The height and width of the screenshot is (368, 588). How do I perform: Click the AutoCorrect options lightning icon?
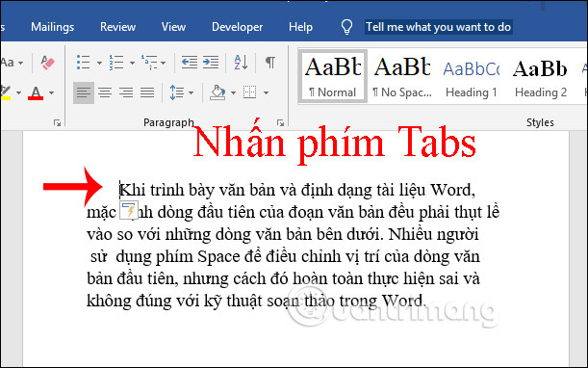(129, 210)
